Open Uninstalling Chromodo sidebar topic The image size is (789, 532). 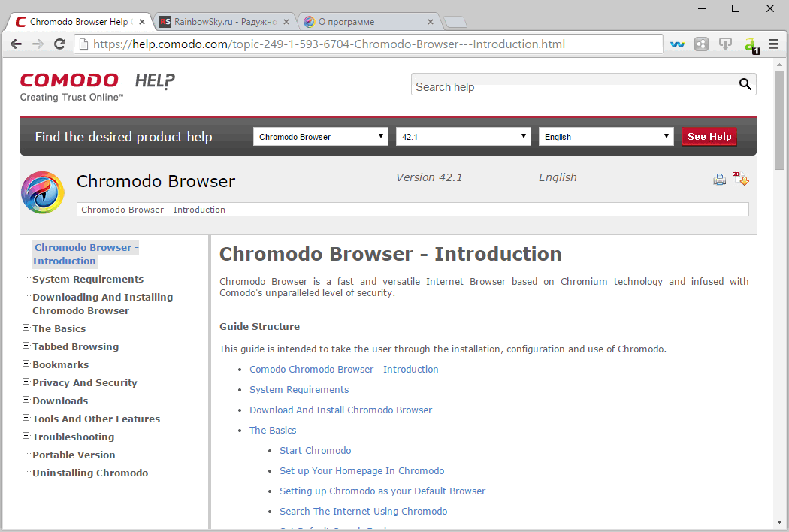(x=91, y=473)
